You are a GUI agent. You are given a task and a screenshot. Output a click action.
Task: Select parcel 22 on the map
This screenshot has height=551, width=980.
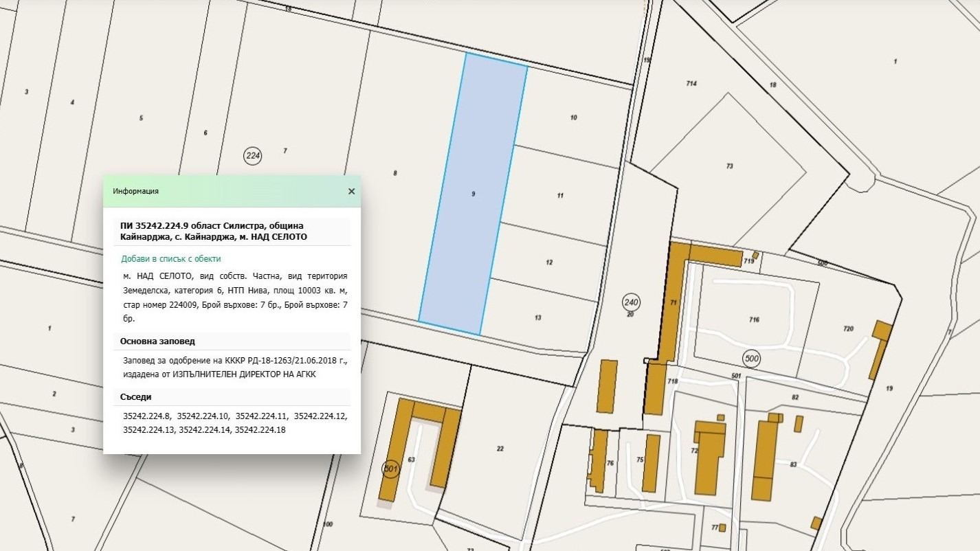pyautogui.click(x=500, y=449)
